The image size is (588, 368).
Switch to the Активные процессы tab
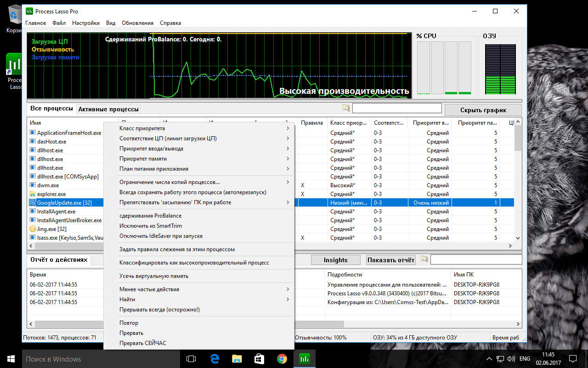(108, 109)
